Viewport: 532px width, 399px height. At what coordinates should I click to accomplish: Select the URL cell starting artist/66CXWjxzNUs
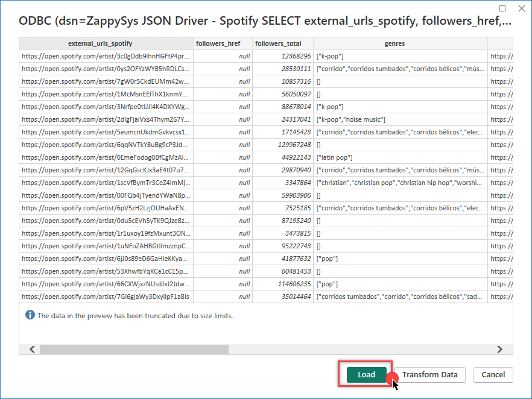pos(106,284)
